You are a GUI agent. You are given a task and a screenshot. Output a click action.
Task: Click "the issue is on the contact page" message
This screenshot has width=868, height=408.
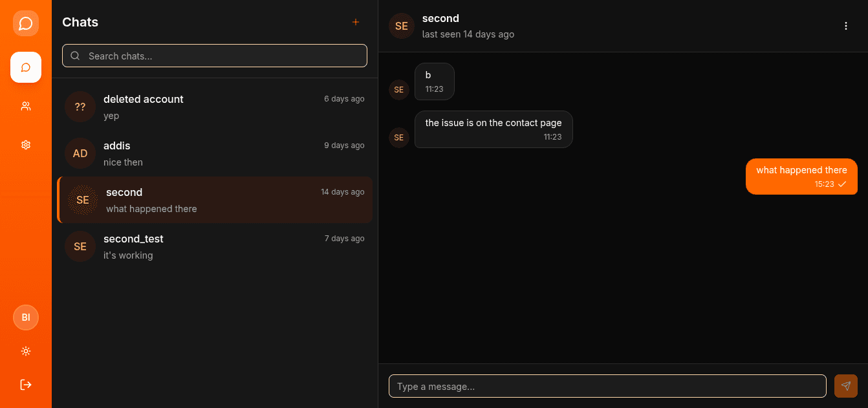coord(493,129)
